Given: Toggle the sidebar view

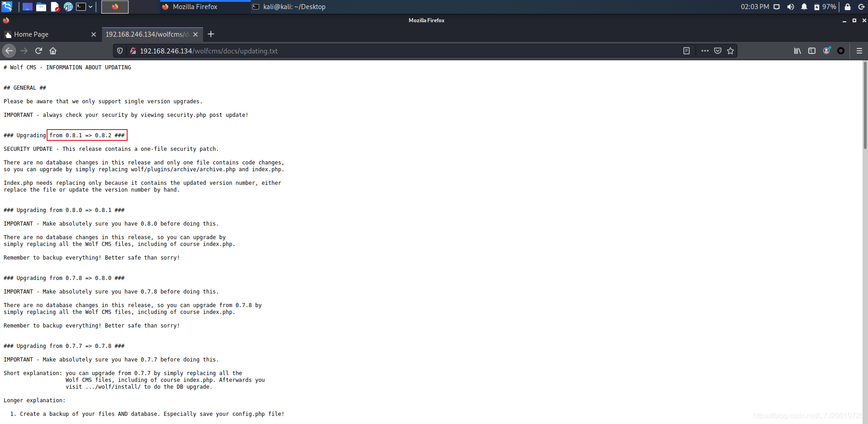Looking at the screenshot, I should (x=812, y=51).
